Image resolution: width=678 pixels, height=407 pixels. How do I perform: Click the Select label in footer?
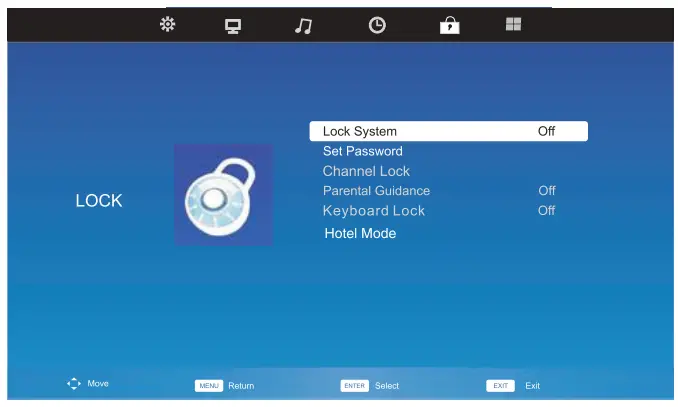point(387,386)
